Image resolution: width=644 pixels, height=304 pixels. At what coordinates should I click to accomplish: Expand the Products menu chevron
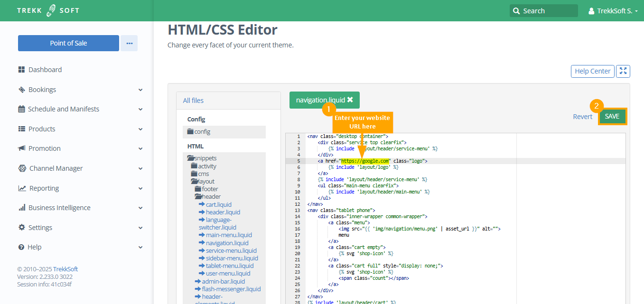(140, 129)
